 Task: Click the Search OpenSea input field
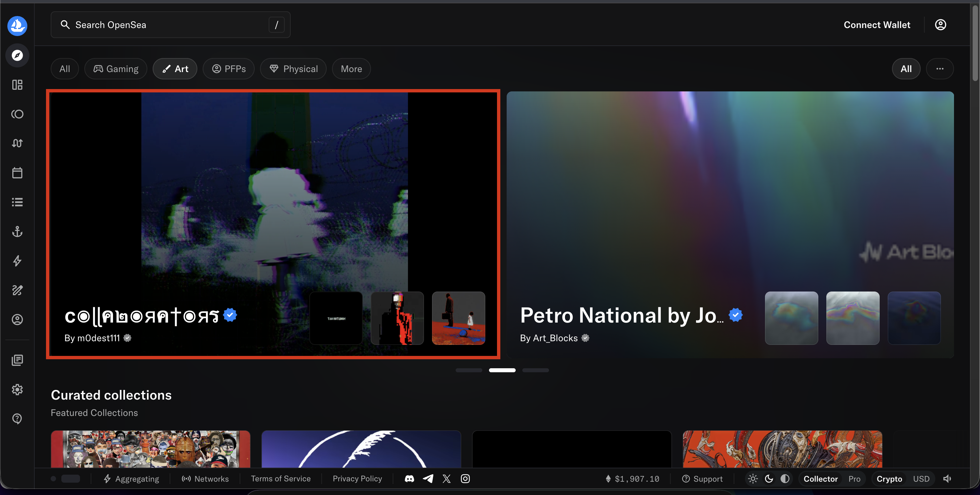tap(170, 25)
